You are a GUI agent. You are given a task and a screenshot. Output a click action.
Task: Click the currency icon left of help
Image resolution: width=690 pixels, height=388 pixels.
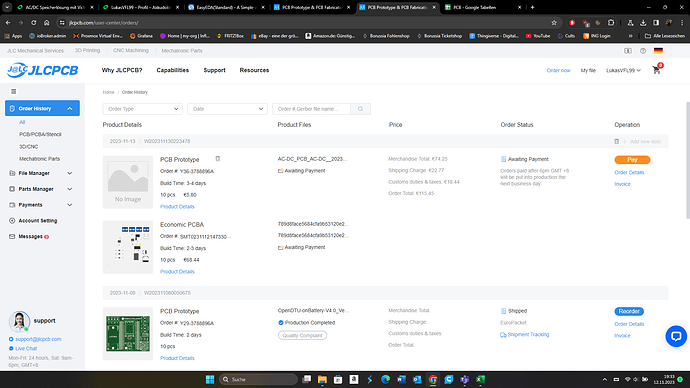click(628, 51)
